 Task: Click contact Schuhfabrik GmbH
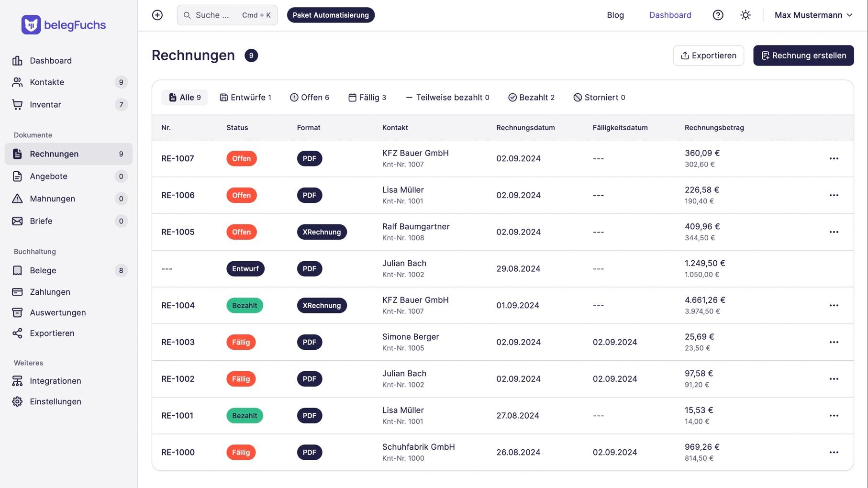pyautogui.click(x=419, y=447)
